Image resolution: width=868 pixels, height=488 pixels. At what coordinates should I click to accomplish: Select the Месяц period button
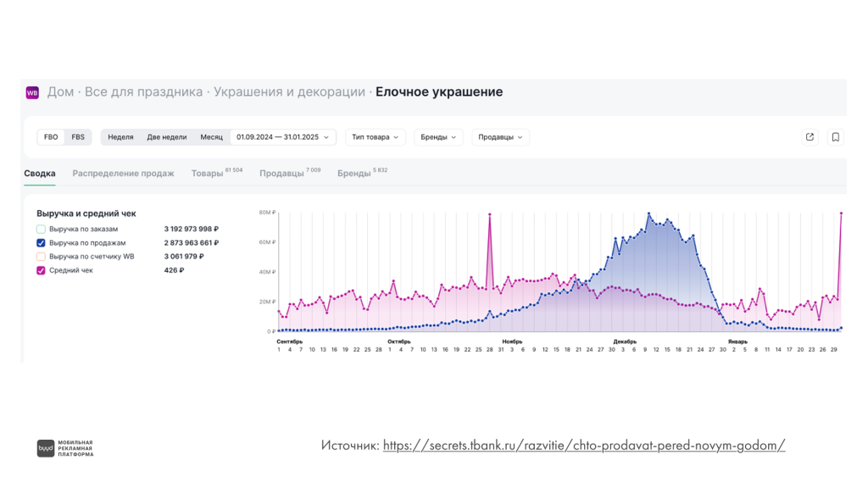[211, 136]
